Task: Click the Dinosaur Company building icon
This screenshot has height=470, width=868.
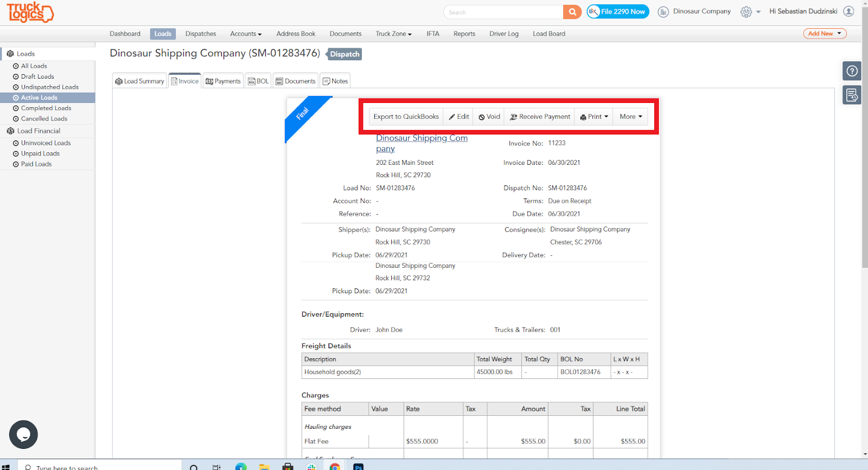Action: tap(663, 12)
